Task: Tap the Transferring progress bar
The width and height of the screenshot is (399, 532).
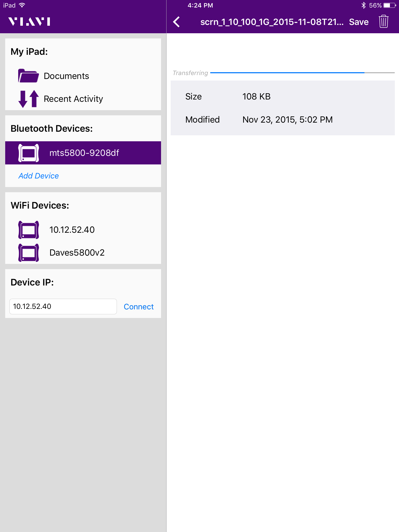Action: click(302, 73)
